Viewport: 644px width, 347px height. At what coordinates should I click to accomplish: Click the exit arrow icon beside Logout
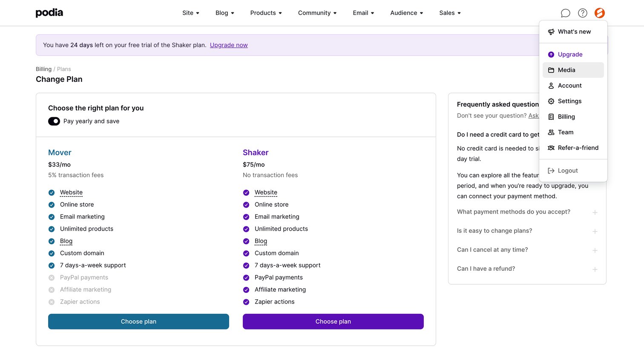pos(551,171)
